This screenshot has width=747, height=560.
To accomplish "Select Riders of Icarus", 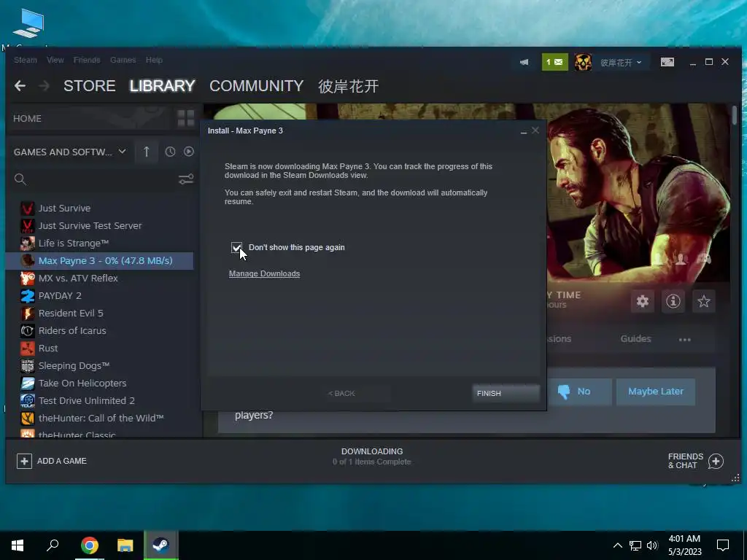I will coord(100,330).
